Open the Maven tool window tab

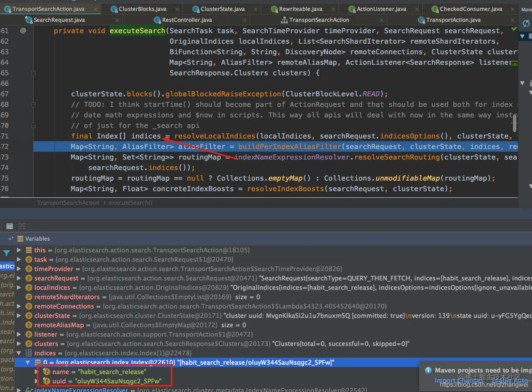527,9
